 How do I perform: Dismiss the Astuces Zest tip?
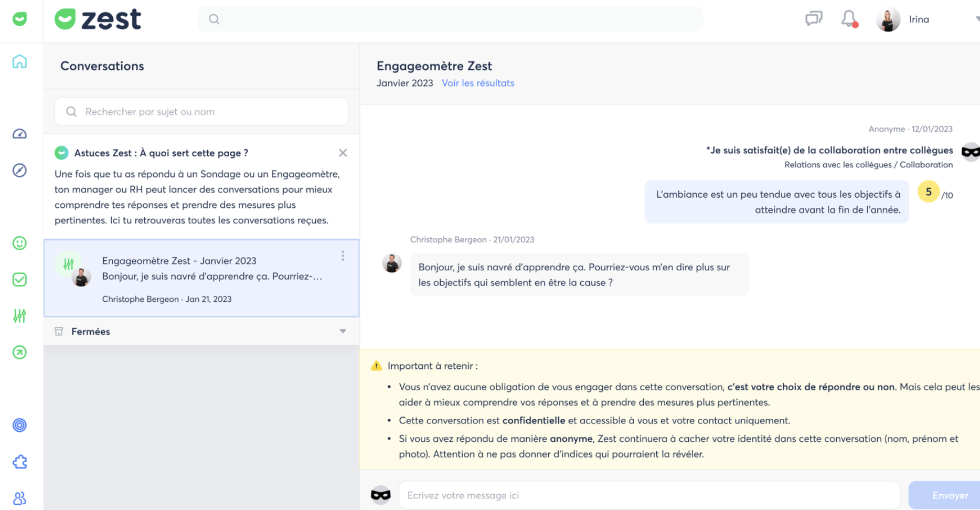pos(343,153)
